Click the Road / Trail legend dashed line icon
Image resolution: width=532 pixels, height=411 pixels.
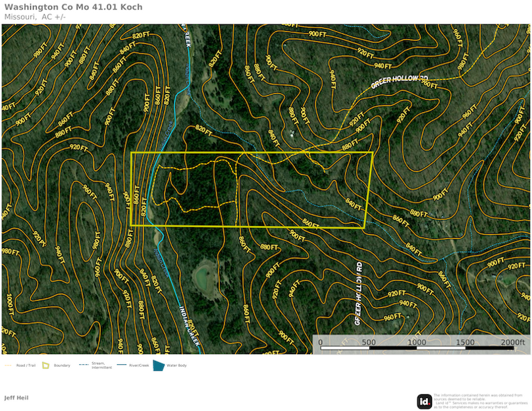8,365
